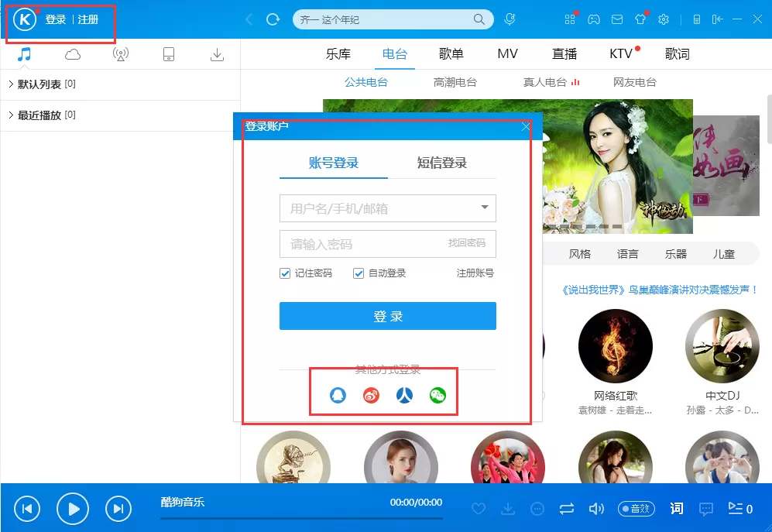
Task: Log in with the Renren icon
Action: 405,395
